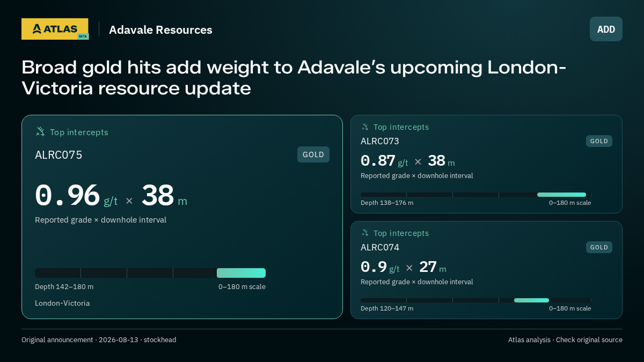
Task: Click the Depth 120–147 m label
Action: [x=387, y=308]
